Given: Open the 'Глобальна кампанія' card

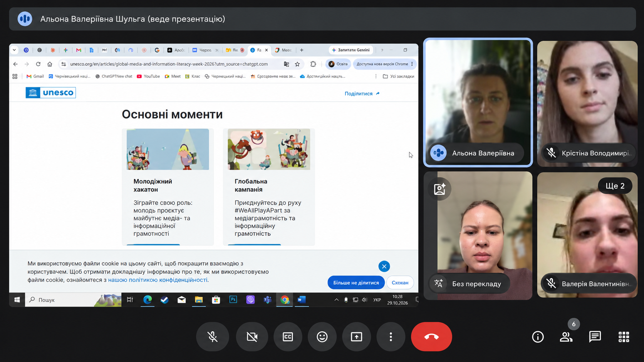Looking at the screenshot, I should pyautogui.click(x=269, y=187).
